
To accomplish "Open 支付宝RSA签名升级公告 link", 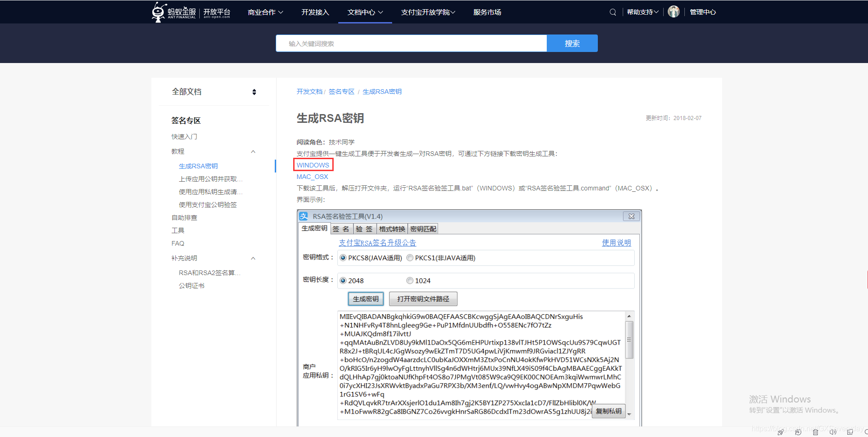I will tap(377, 243).
